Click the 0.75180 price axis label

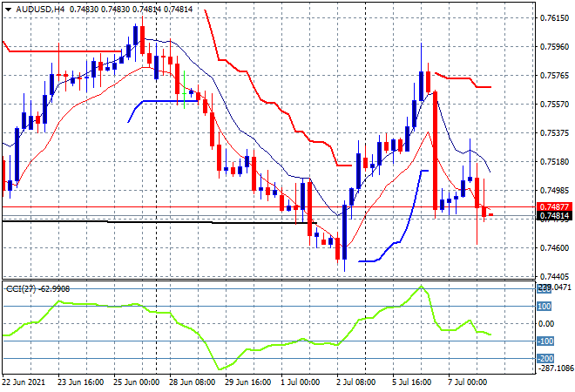point(555,161)
